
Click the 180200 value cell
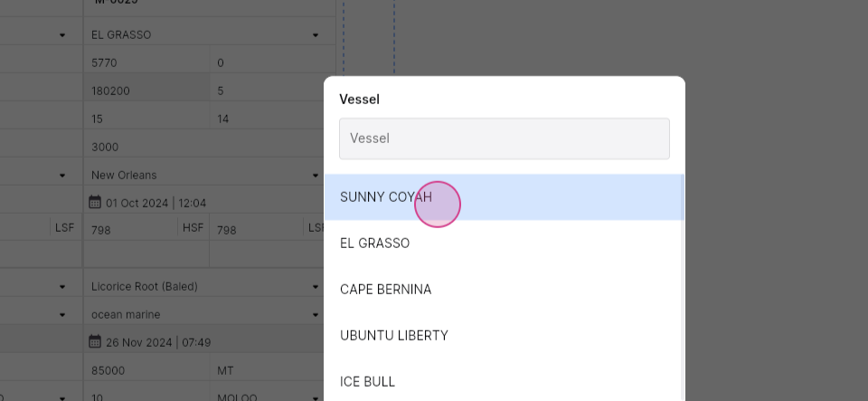point(146,91)
